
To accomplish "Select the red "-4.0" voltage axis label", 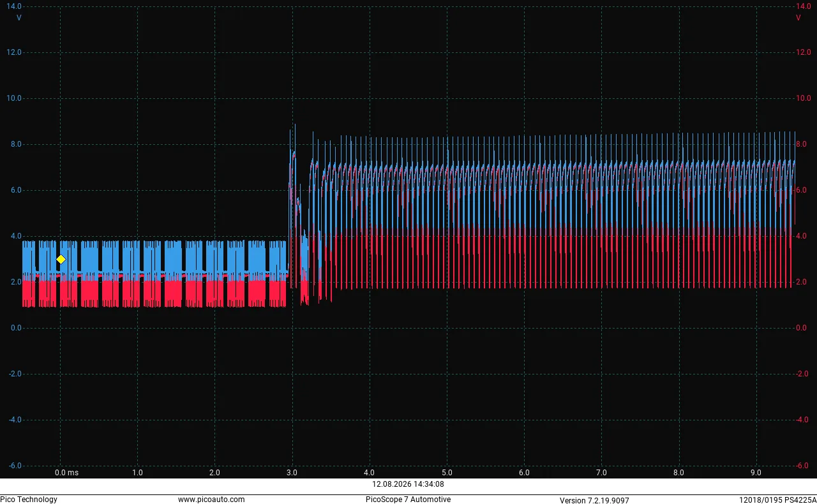I will pos(803,420).
